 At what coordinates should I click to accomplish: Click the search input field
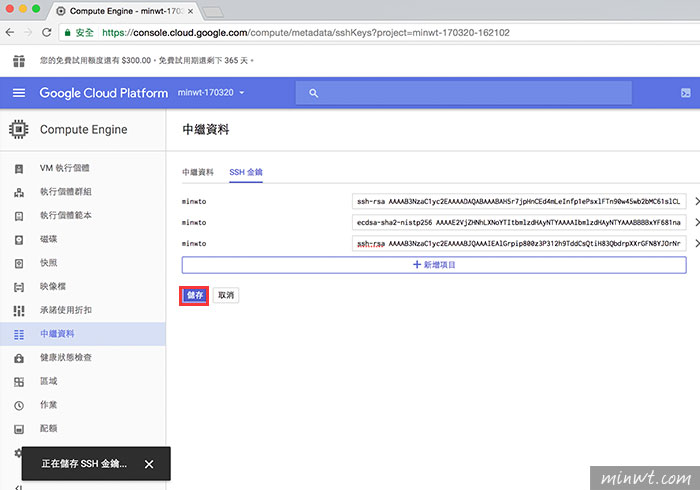pyautogui.click(x=463, y=93)
